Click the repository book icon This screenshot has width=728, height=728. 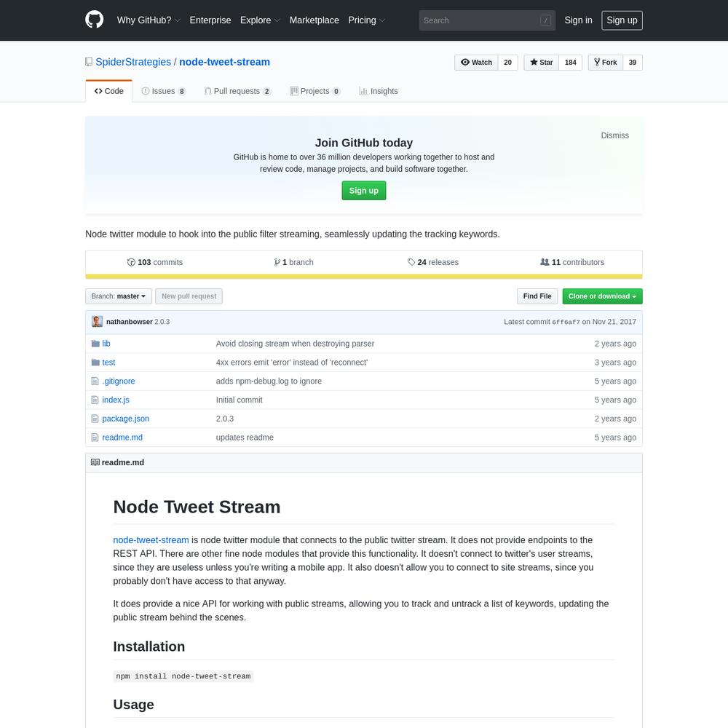click(x=89, y=62)
